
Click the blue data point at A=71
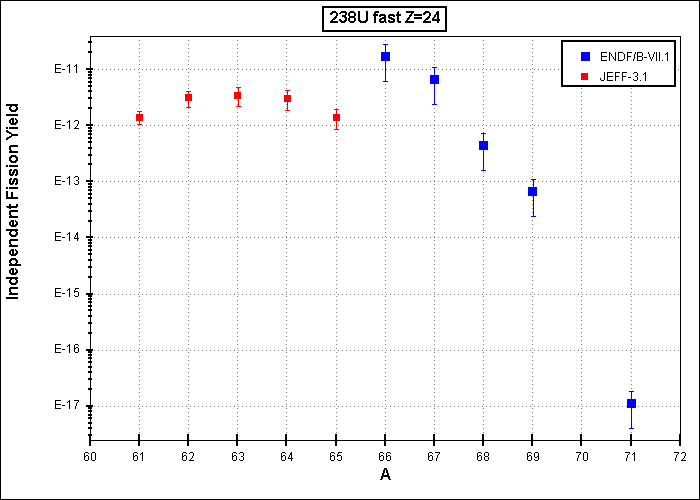631,404
